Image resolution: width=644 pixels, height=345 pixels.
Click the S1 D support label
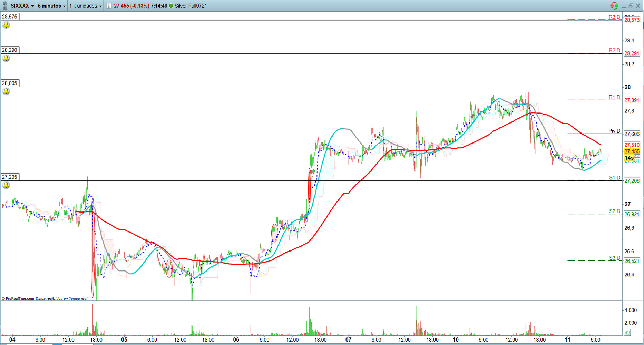(x=615, y=178)
